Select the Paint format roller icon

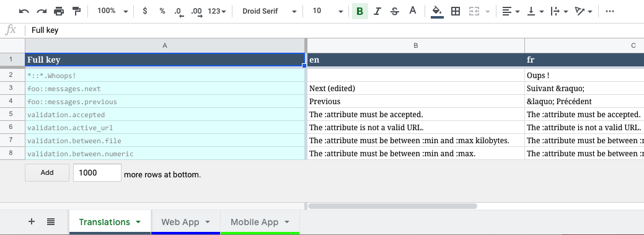point(76,11)
